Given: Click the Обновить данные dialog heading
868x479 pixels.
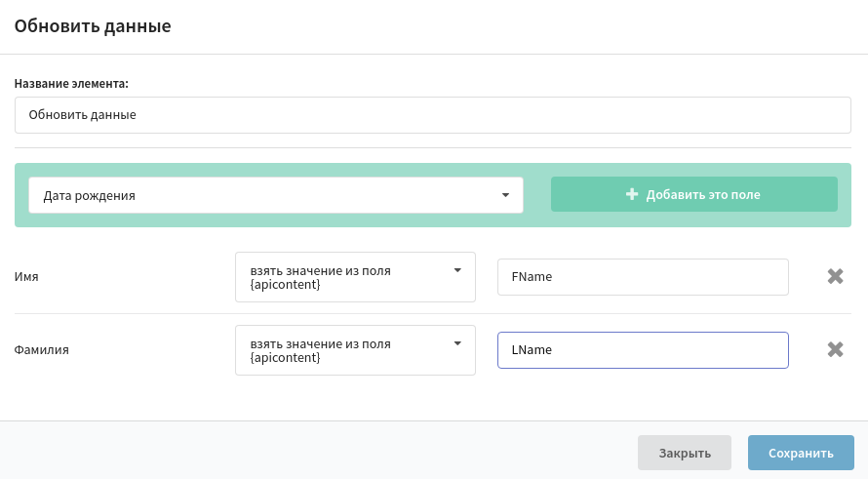Looking at the screenshot, I should (x=93, y=26).
